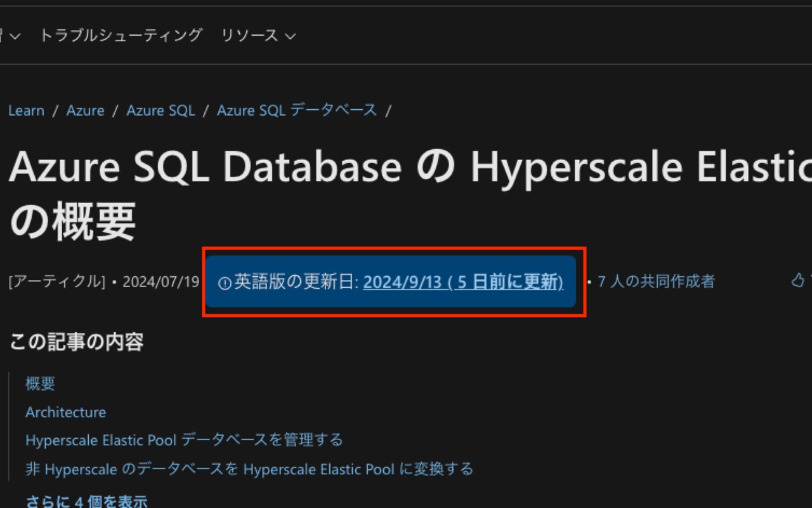
Task: Open the トラブルシューティング menu item
Action: (121, 35)
